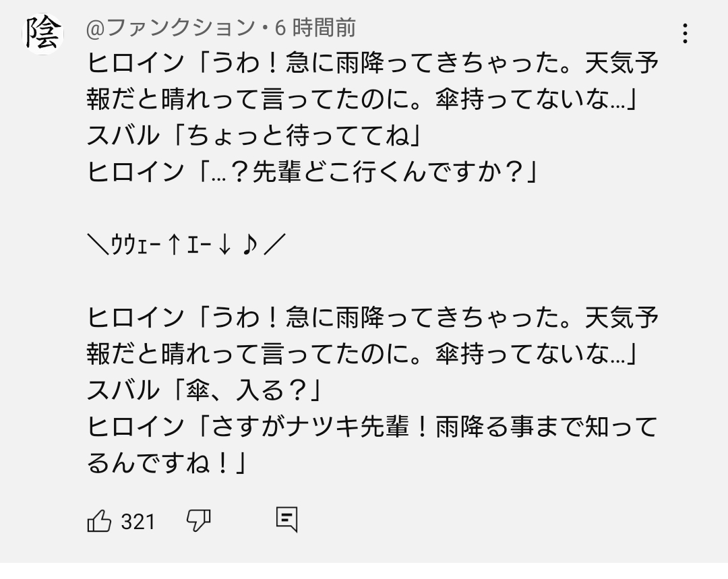Tap the line ヒロイン「…？先輩どこ行くんですか？」
The height and width of the screenshot is (579, 728).
coord(312,173)
